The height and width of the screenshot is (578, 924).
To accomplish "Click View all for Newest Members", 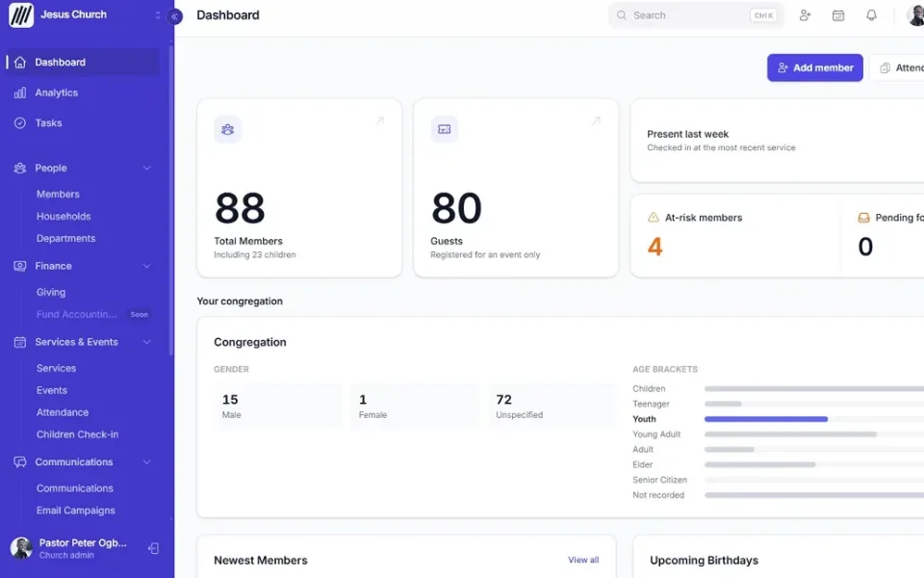I will pos(583,560).
